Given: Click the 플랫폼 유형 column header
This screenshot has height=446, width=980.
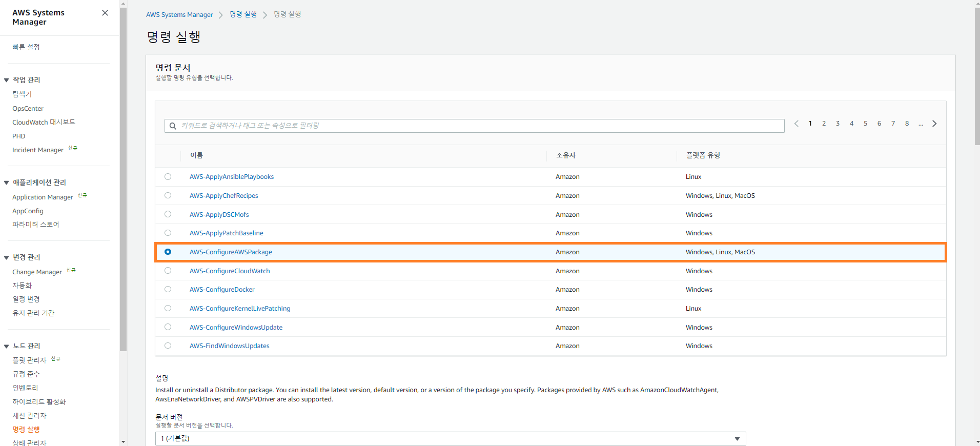Looking at the screenshot, I should [x=703, y=155].
